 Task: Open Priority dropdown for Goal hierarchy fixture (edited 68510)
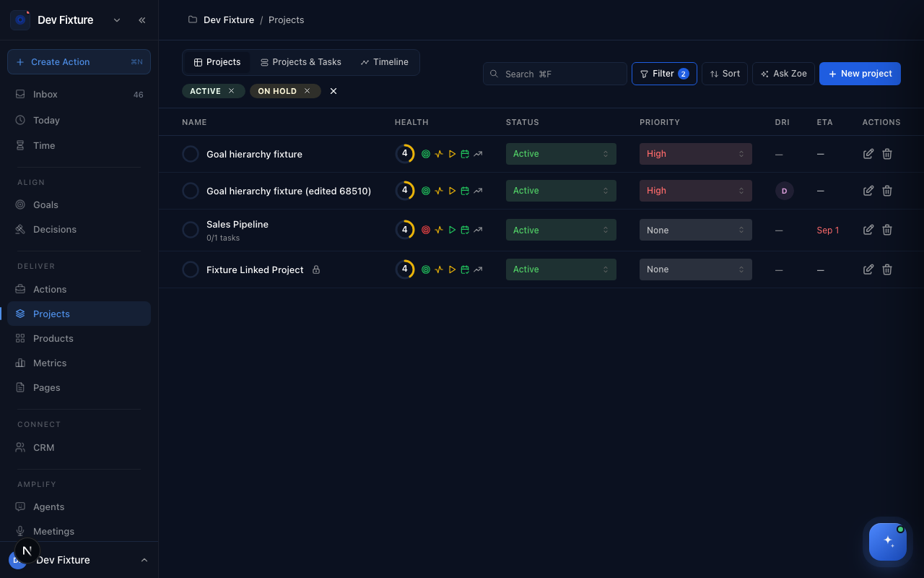(x=696, y=191)
